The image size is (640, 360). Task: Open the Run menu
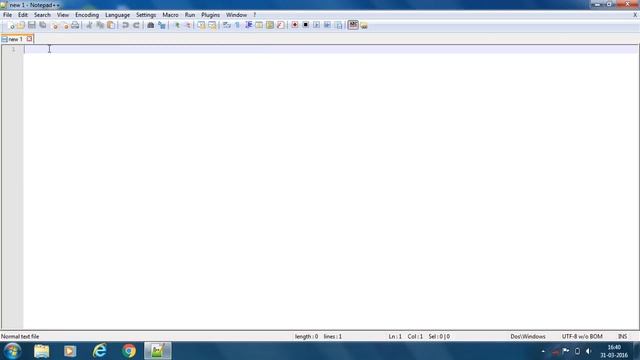point(190,15)
